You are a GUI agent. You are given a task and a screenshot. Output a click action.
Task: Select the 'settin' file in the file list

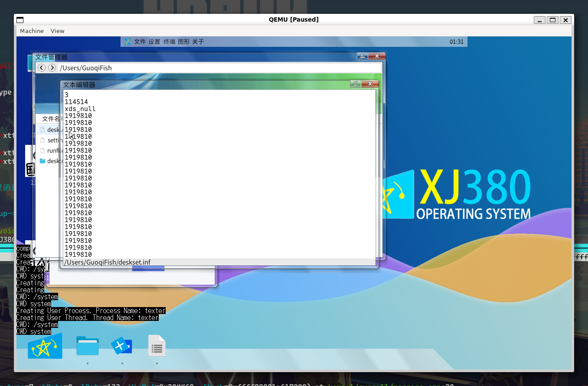click(52, 140)
